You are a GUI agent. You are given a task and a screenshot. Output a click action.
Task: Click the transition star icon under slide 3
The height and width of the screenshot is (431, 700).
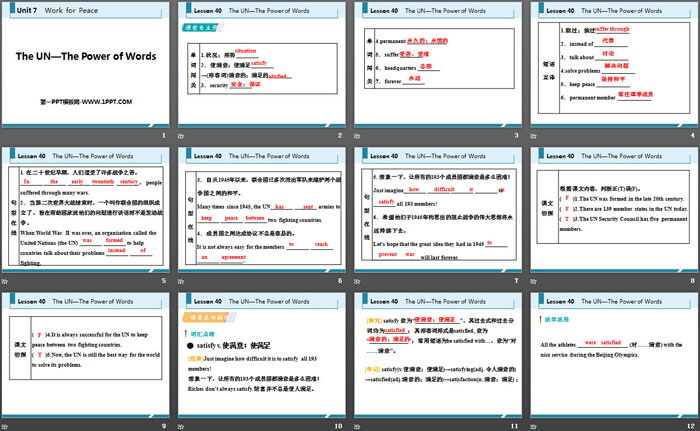[x=357, y=136]
